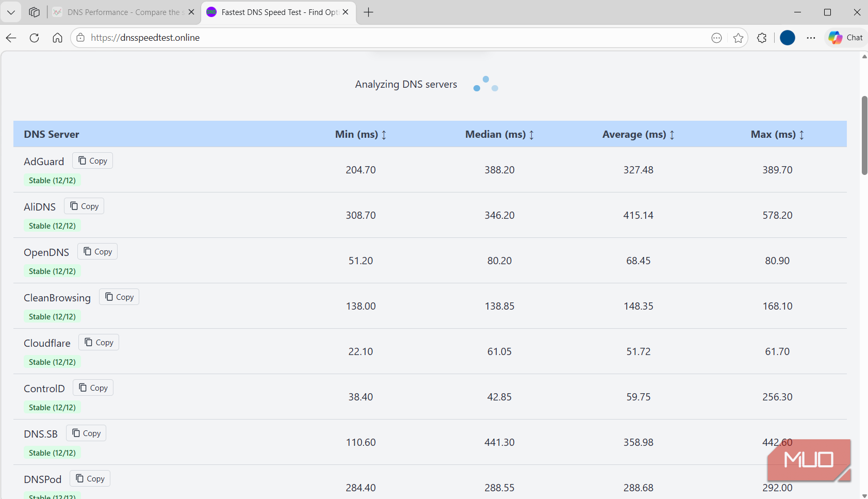This screenshot has width=868, height=499.
Task: Open the user profile avatar
Action: [x=788, y=38]
